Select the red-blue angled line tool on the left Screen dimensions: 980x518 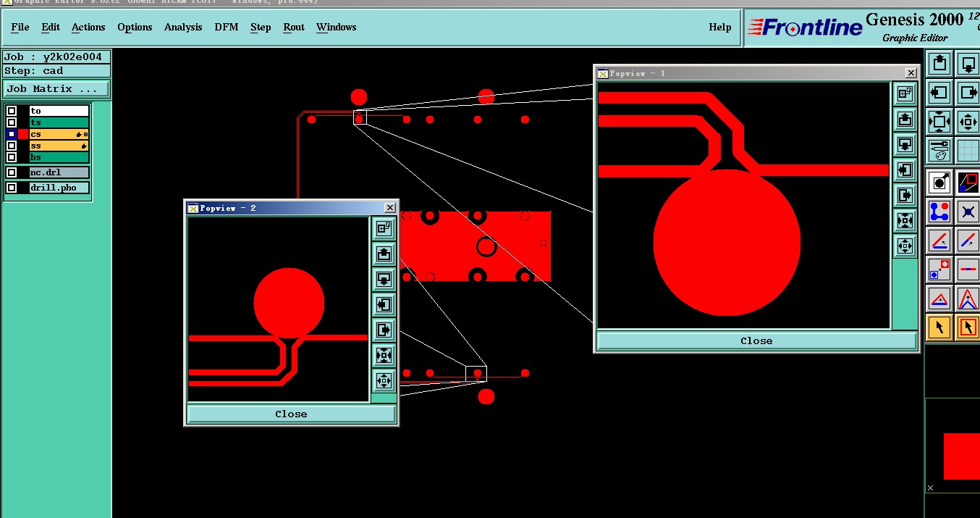pyautogui.click(x=939, y=240)
